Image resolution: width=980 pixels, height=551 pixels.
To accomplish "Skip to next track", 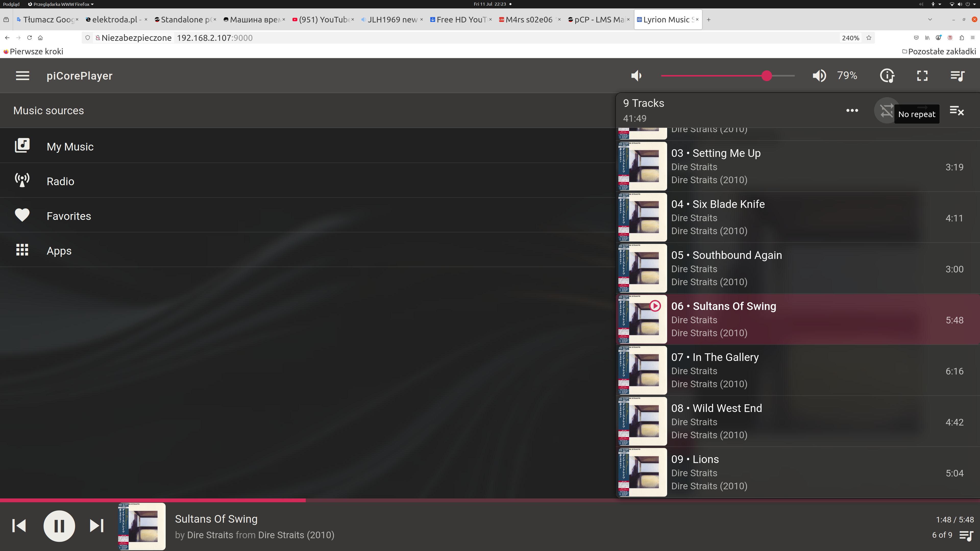I will 97,526.
